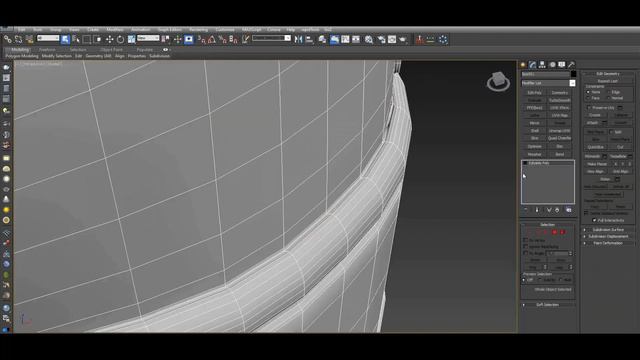Switch to the Utilities command panel

coord(571,64)
